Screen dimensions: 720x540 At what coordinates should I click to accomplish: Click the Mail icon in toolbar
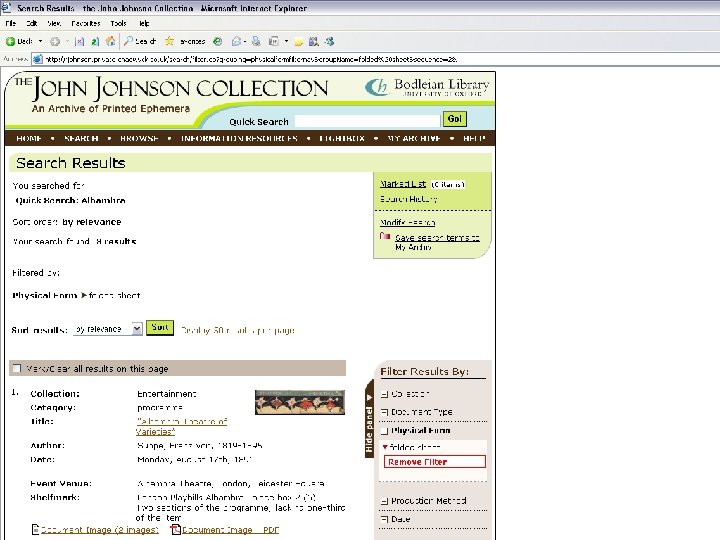tap(236, 42)
